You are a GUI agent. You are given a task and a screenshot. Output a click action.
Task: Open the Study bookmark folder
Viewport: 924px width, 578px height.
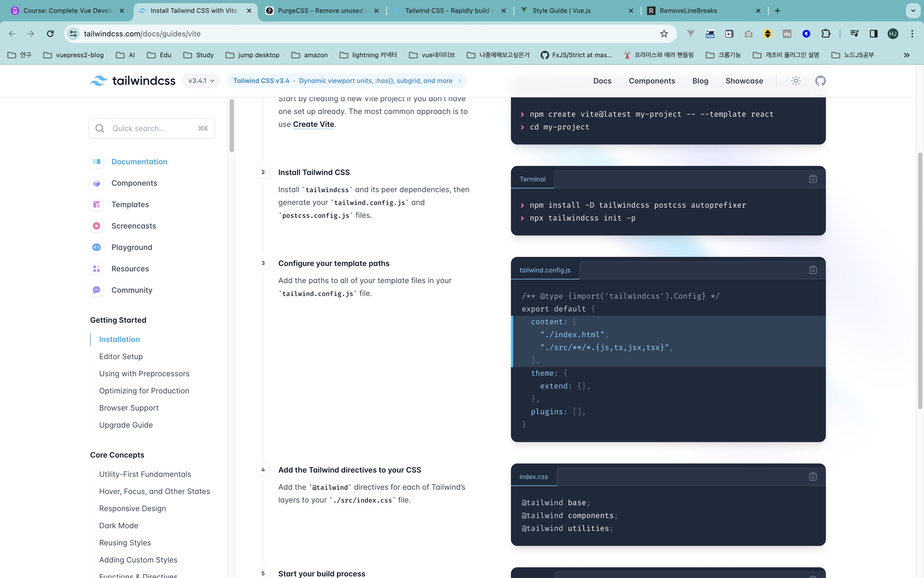[x=199, y=55]
